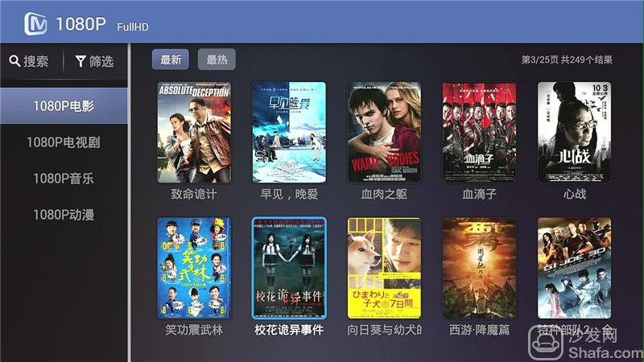Select the 西游·降魔篇 poster
The width and height of the screenshot is (644, 362).
(479, 268)
